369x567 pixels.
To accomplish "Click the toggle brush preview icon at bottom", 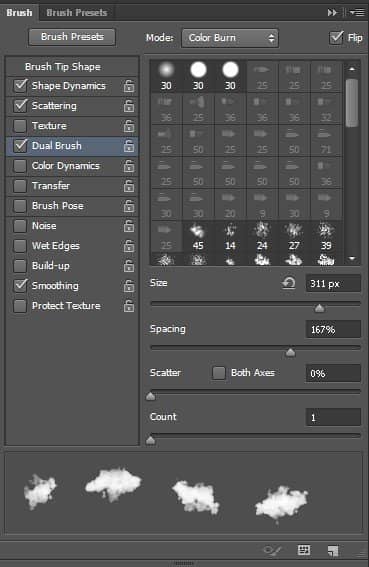I will [272, 551].
